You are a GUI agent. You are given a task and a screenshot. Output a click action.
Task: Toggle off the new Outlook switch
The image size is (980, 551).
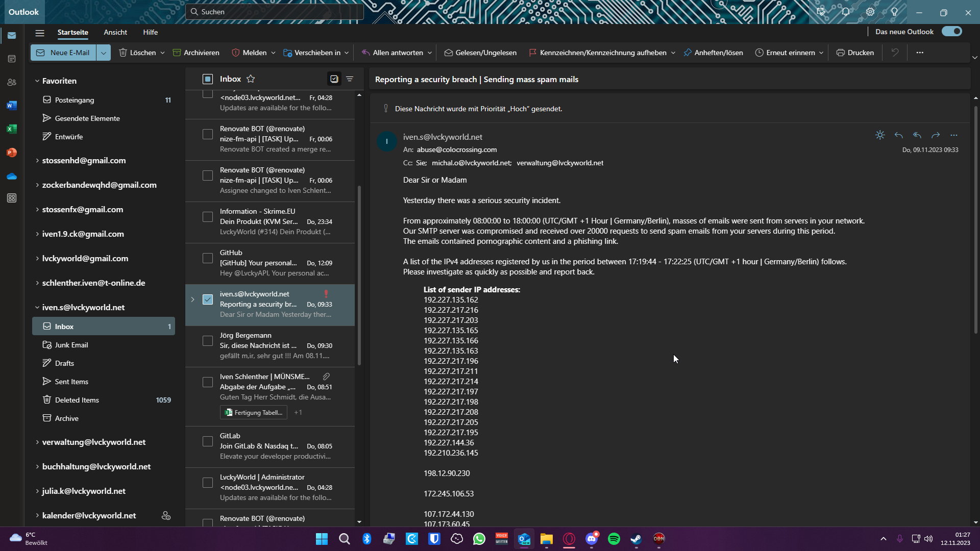pos(952,32)
